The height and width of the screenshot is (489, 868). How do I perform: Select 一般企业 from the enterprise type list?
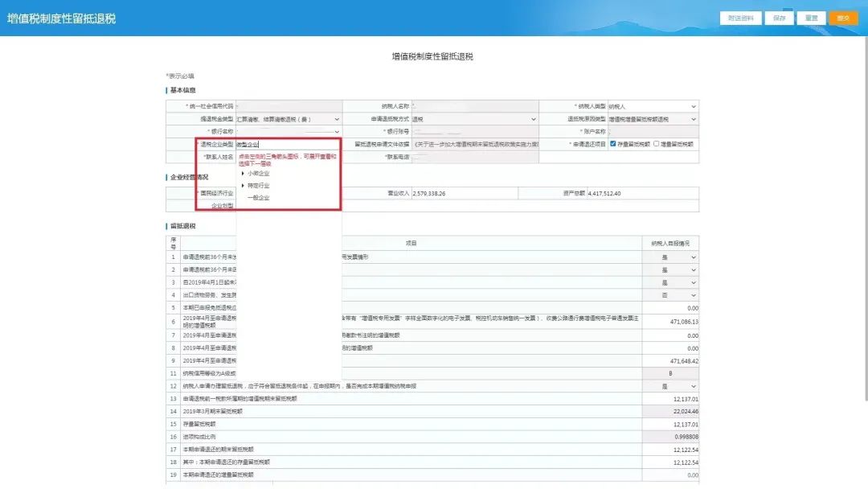click(258, 198)
